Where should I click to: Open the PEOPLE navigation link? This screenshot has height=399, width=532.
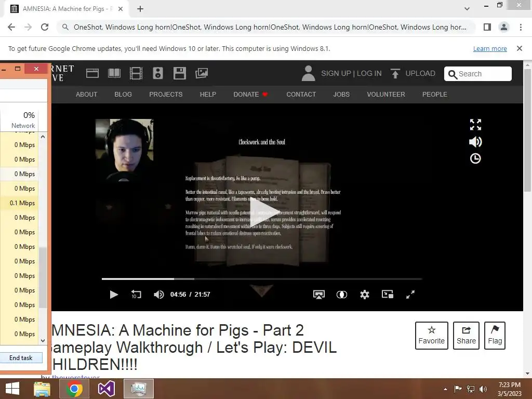coord(435,95)
